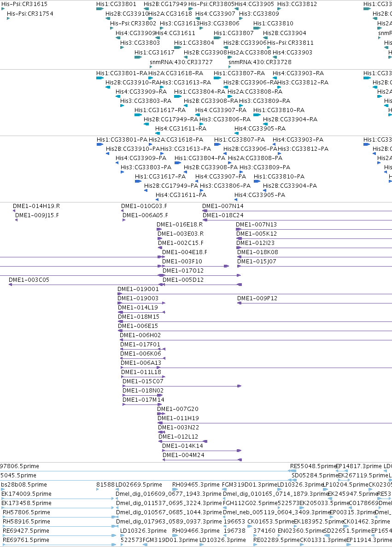Click protein label His3:CG33812-PA

click(x=303, y=149)
